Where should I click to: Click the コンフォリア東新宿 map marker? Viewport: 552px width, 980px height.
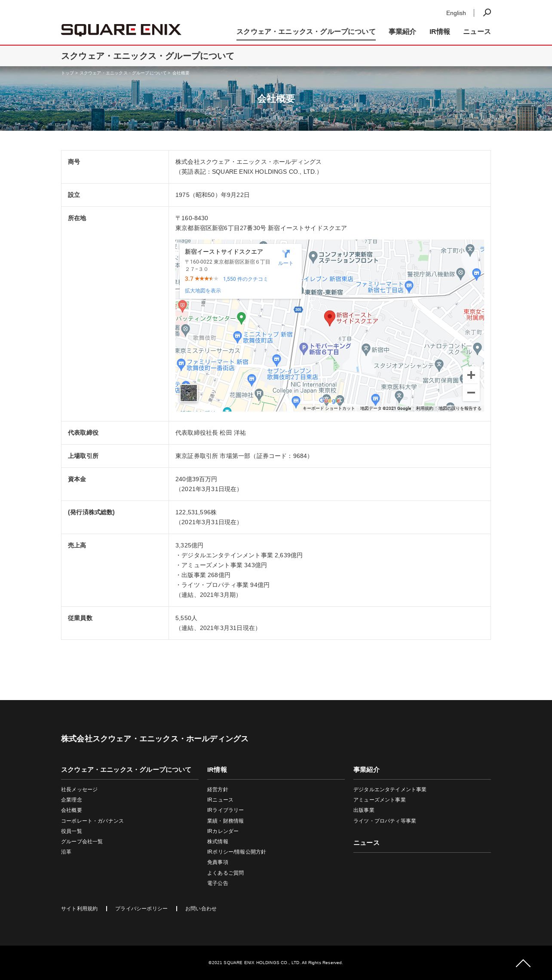(x=313, y=257)
